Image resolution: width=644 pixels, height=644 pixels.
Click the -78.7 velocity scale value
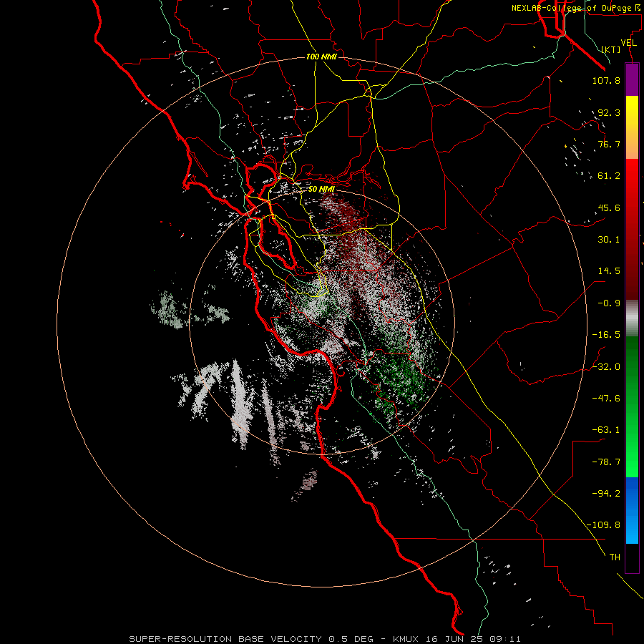tap(606, 462)
